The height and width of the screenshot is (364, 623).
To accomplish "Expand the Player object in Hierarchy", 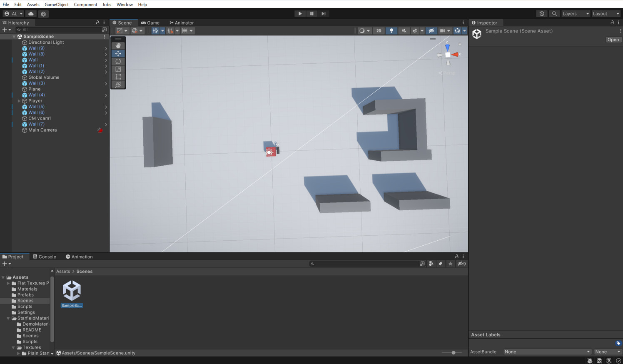I will [x=19, y=101].
